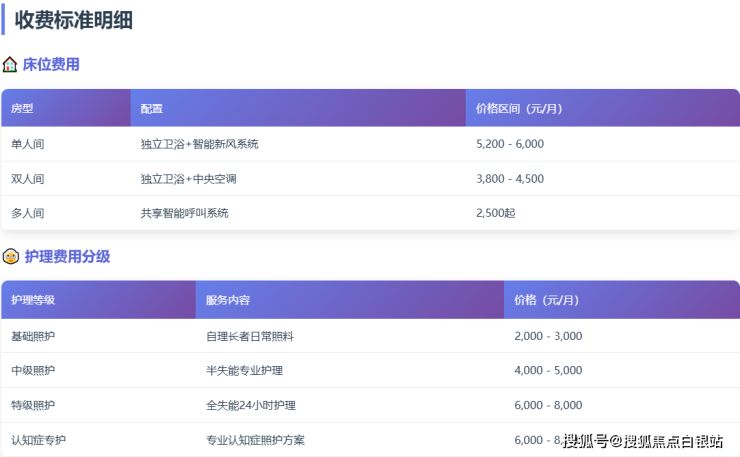The width and height of the screenshot is (740, 457).
Task: Select the 多人间 row label
Action: (x=28, y=213)
